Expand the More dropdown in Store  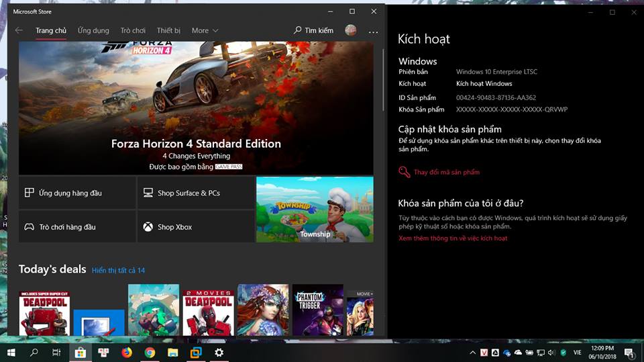(205, 30)
